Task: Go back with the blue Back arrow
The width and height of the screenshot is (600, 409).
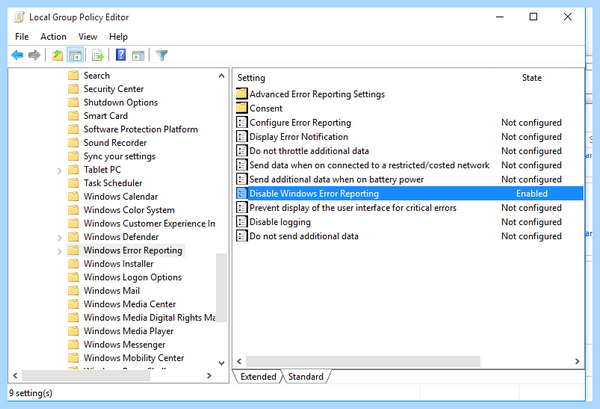Action: [x=17, y=55]
